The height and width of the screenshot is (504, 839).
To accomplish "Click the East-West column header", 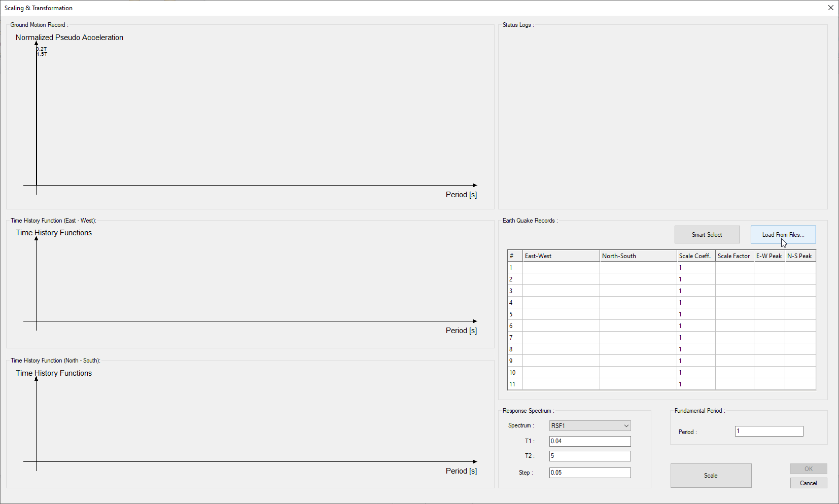I will coord(561,256).
